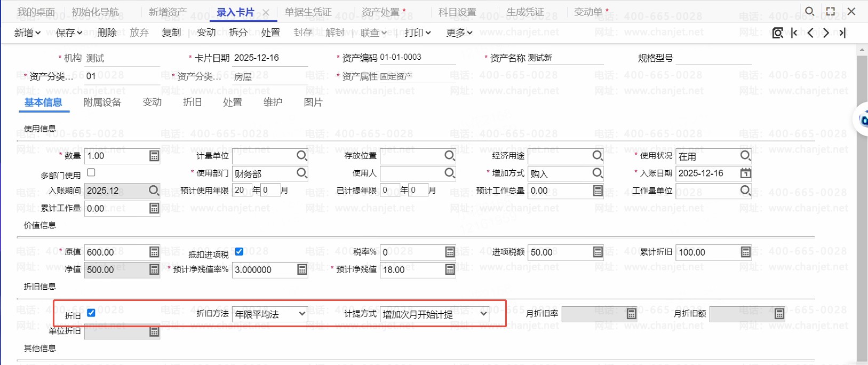Switch to 初始化导航 tab
The image size is (868, 365).
pyautogui.click(x=95, y=12)
